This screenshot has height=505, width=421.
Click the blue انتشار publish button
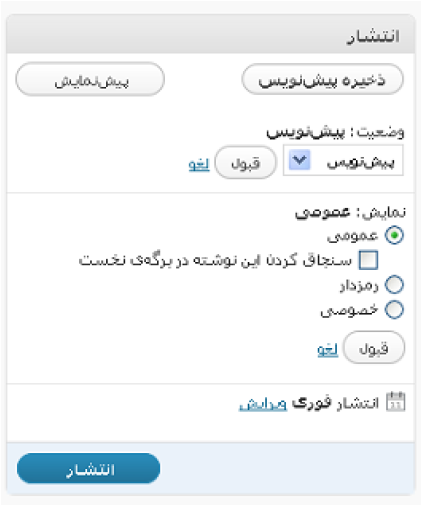(x=88, y=468)
